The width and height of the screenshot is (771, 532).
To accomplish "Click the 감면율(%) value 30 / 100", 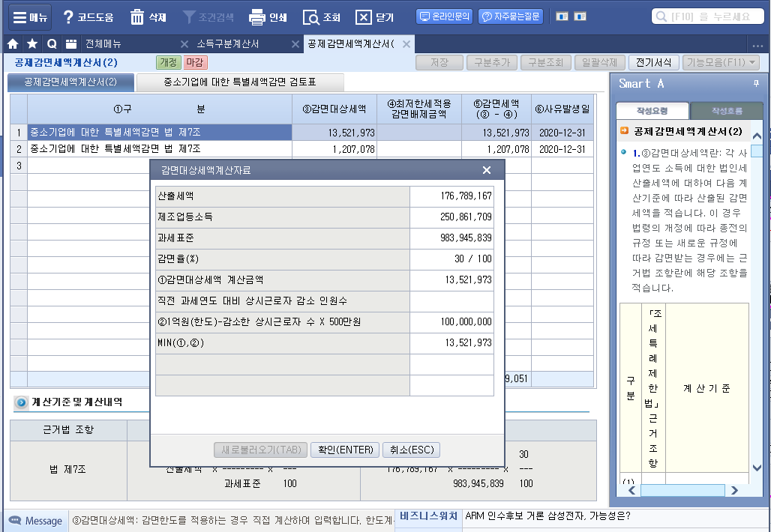I will 451,259.
